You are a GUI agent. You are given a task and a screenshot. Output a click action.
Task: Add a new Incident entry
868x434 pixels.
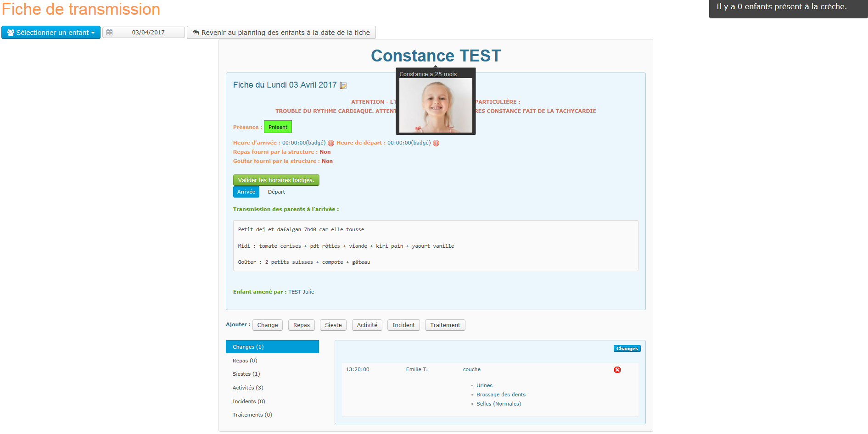click(x=403, y=325)
